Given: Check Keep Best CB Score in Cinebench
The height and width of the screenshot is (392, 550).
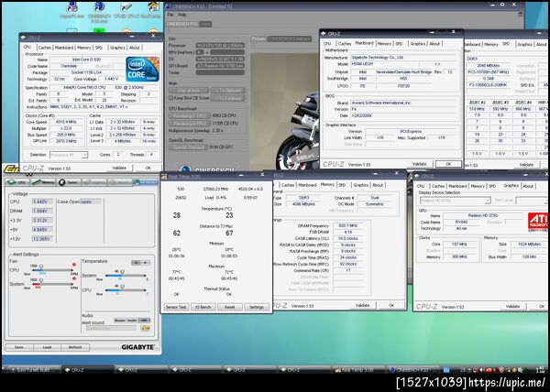Looking at the screenshot, I should click(171, 98).
